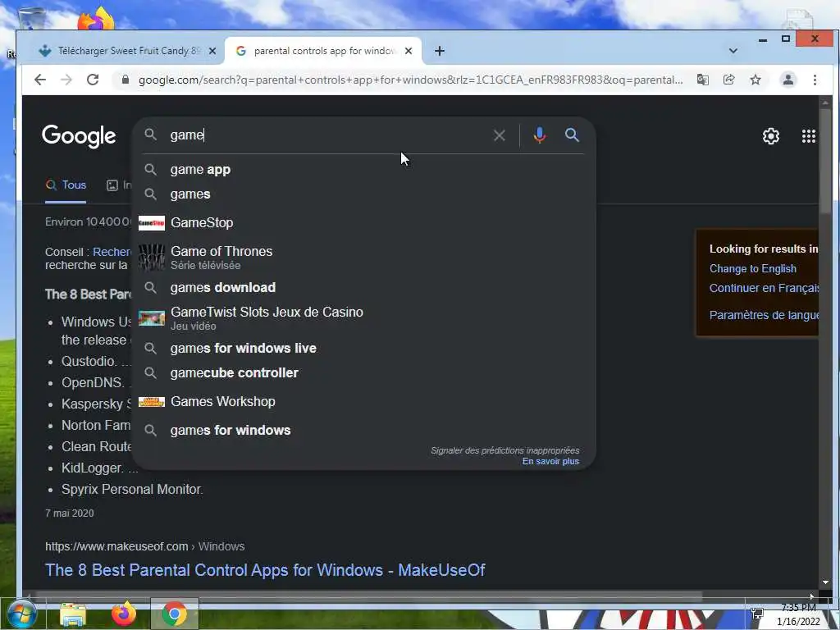Click 'En savoir plus' link
The width and height of the screenshot is (840, 630).
tap(550, 461)
